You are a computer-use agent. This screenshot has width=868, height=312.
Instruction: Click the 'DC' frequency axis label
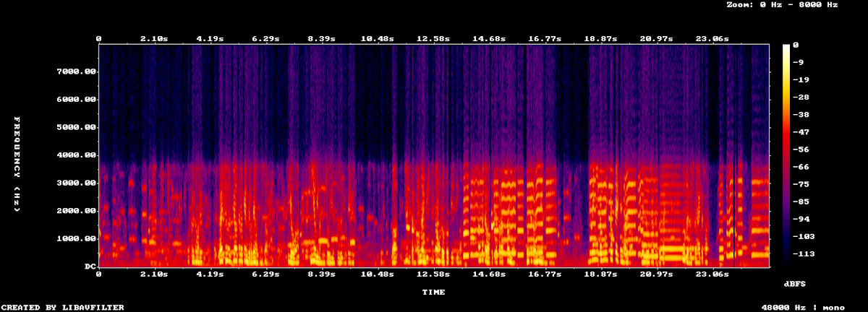click(x=90, y=266)
